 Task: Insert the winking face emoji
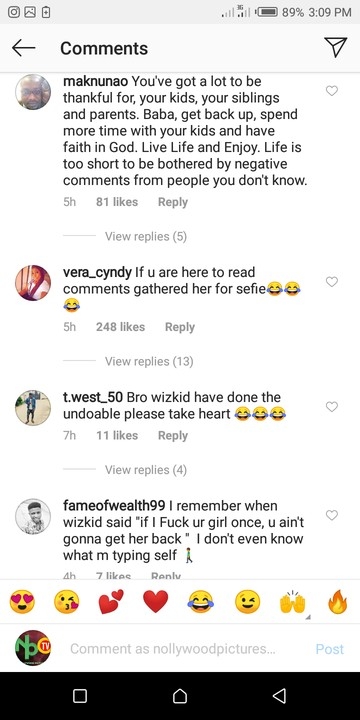[248, 602]
